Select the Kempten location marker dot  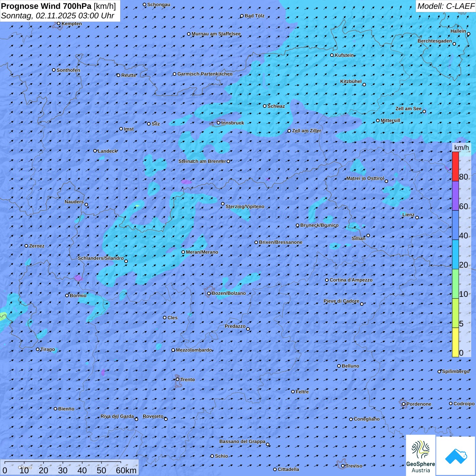click(x=59, y=23)
